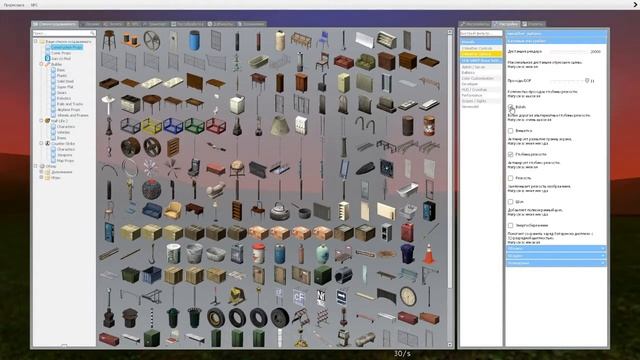Uncheck the Глубина резкости checkbox
This screenshot has width=640, height=360.
click(510, 154)
